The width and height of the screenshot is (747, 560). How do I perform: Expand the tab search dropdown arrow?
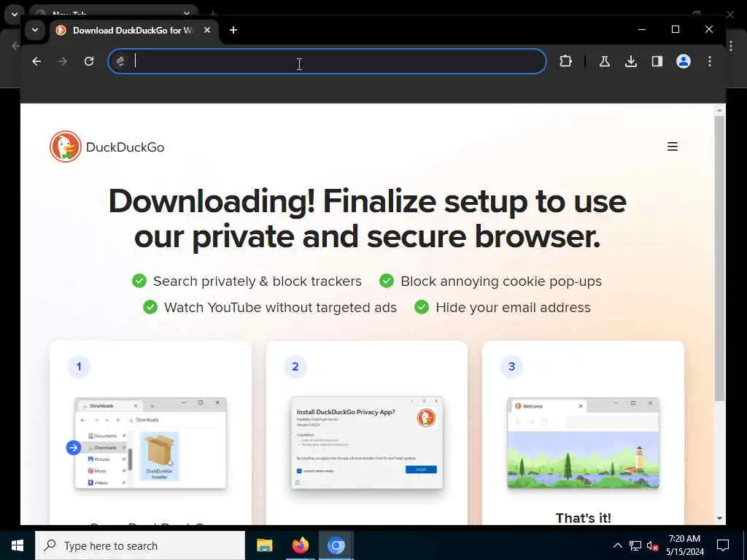tap(35, 30)
